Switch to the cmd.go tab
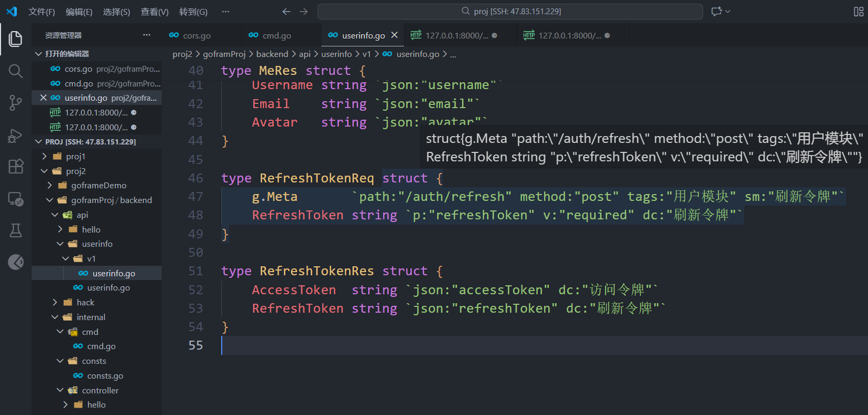The width and height of the screenshot is (868, 415). (281, 35)
